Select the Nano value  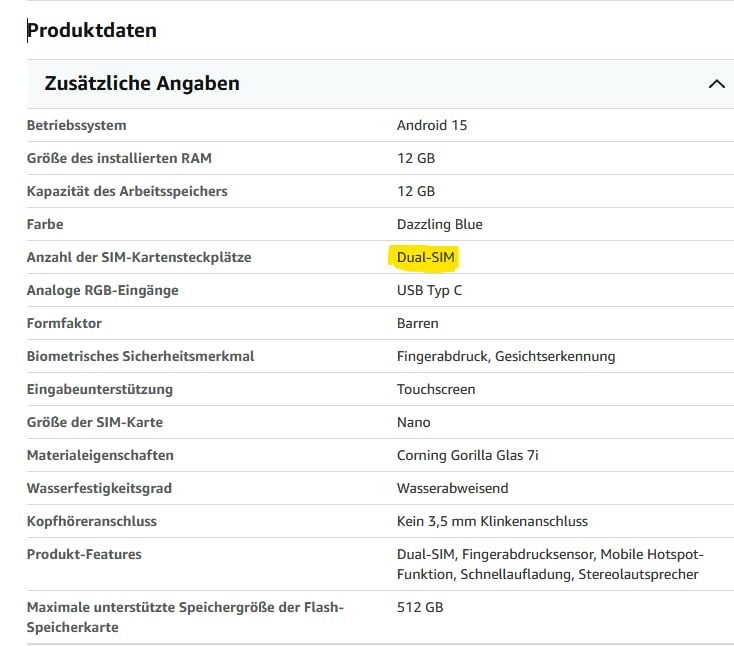pos(413,422)
